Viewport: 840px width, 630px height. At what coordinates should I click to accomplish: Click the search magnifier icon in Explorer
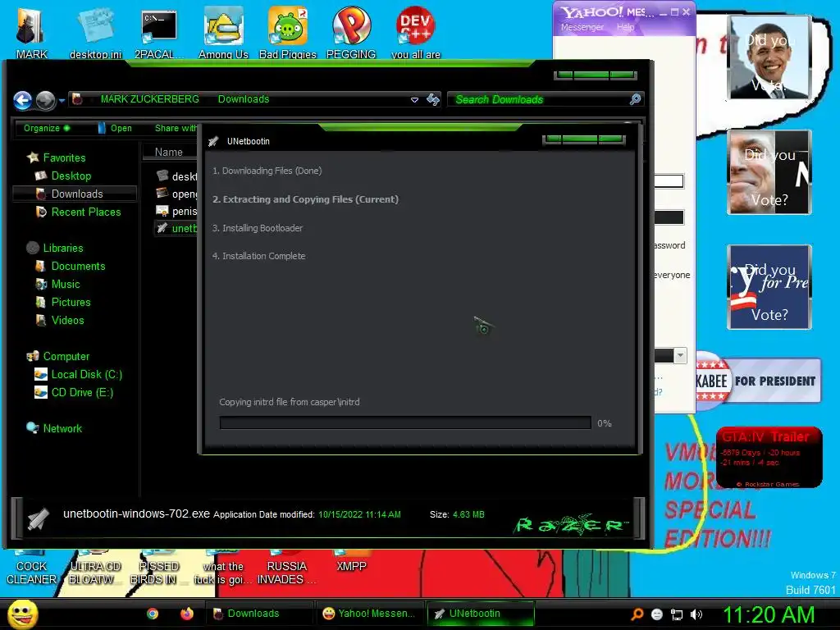(x=636, y=99)
